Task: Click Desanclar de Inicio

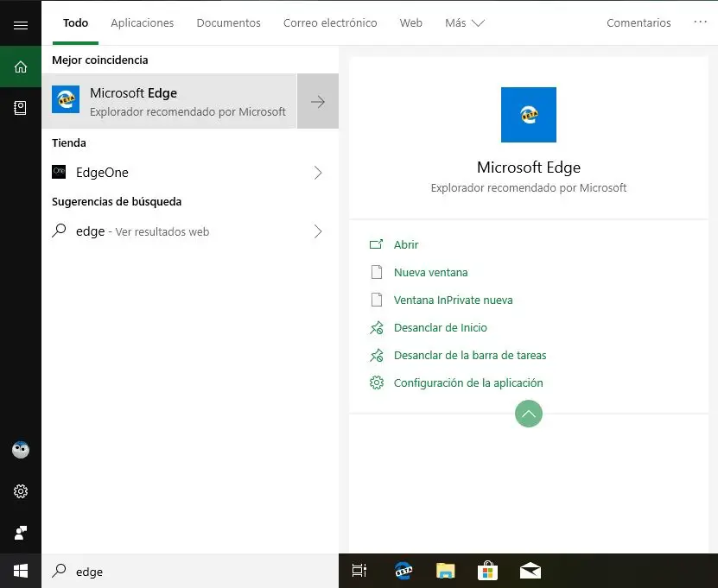Action: [x=440, y=327]
